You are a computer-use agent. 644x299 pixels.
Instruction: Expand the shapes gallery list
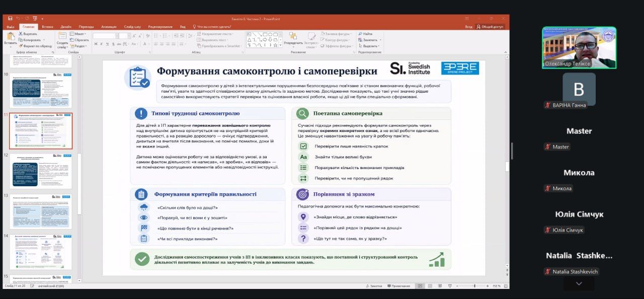point(279,46)
